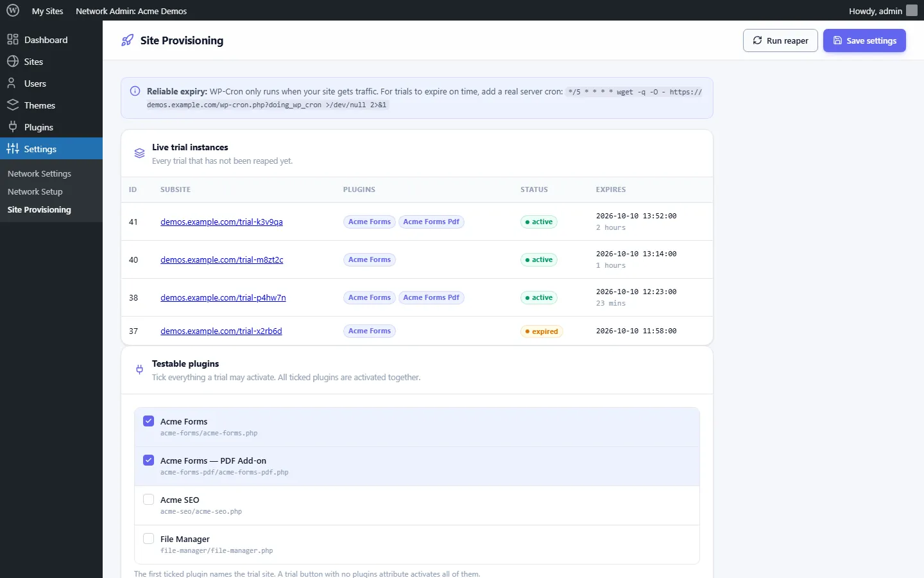
Task: Click the Save settings button
Action: coord(864,40)
